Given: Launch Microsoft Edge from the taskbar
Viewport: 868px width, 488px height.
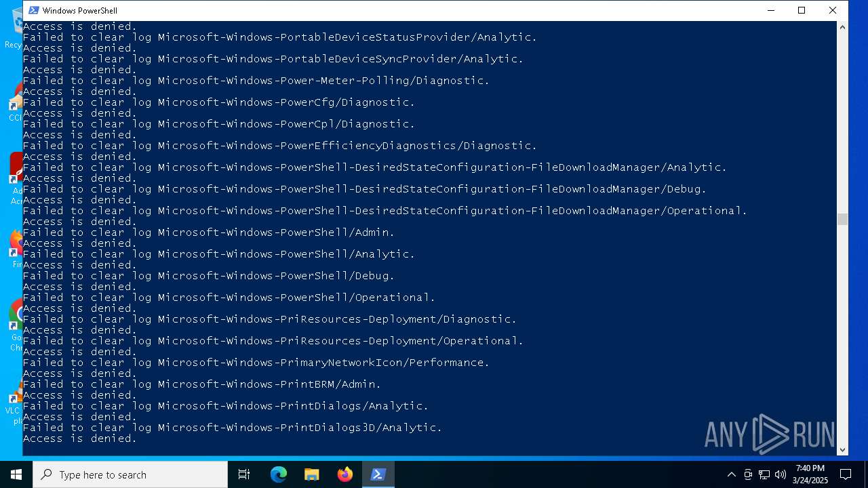Looking at the screenshot, I should (279, 474).
